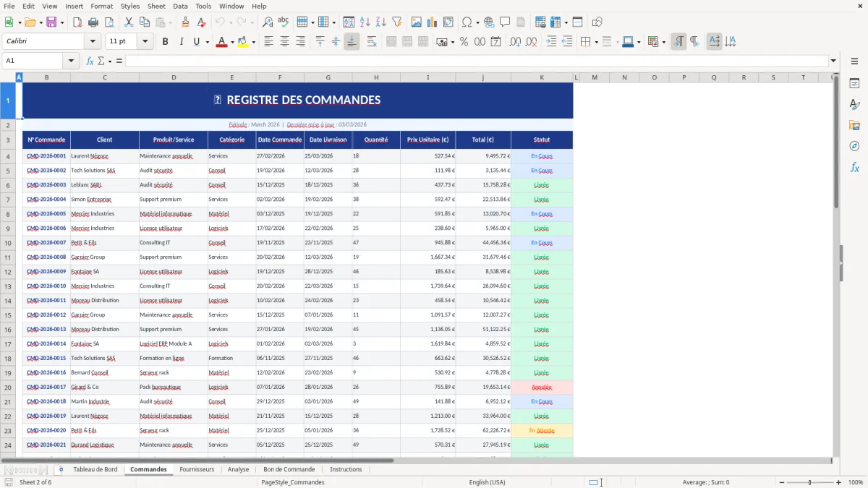Image resolution: width=868 pixels, height=488 pixels.
Task: Open the CMD-2026-0001 order link
Action: 46,155
